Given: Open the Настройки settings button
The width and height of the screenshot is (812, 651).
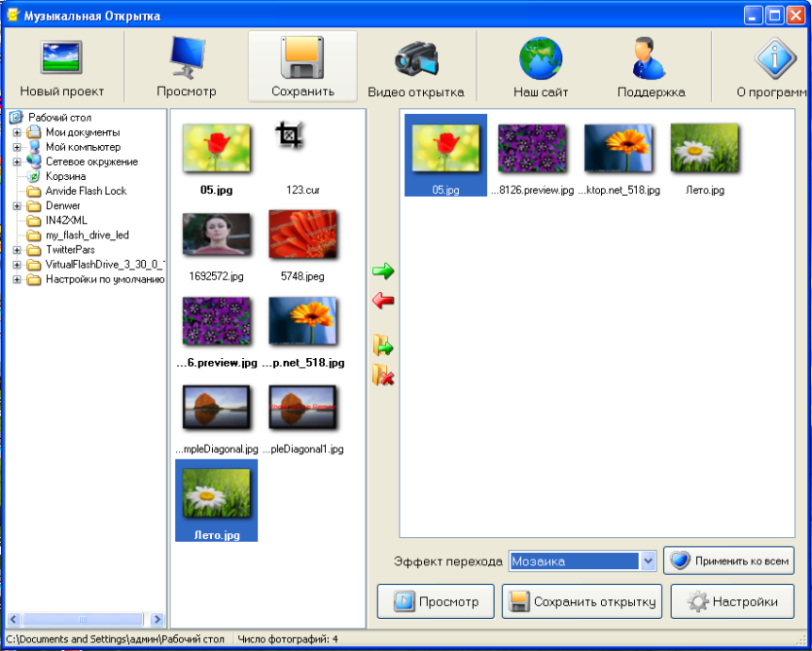Looking at the screenshot, I should pos(732,601).
